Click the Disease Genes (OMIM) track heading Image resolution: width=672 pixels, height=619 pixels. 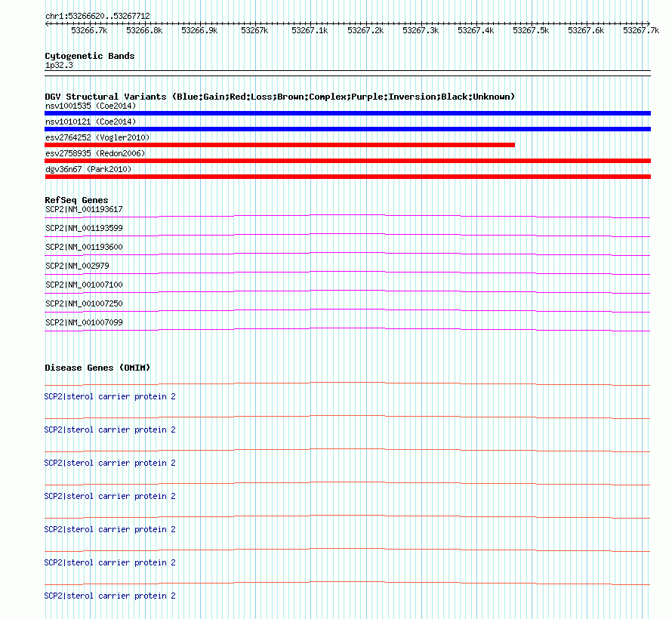[x=97, y=368]
